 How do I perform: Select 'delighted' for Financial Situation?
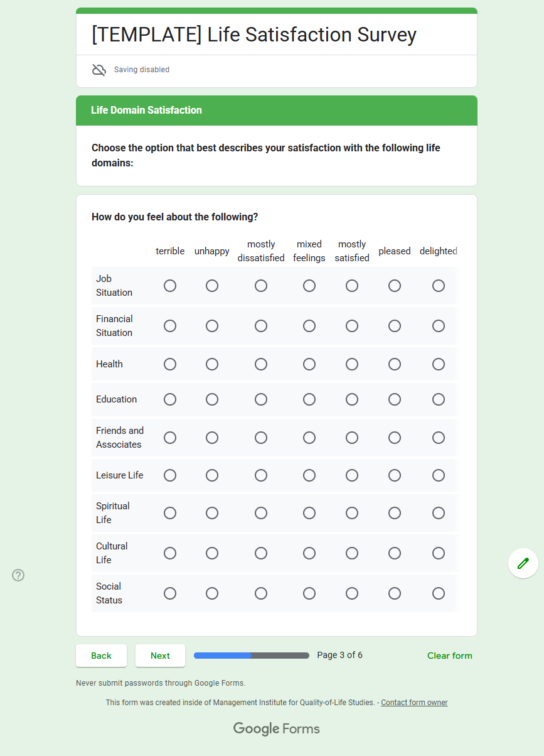click(x=439, y=326)
